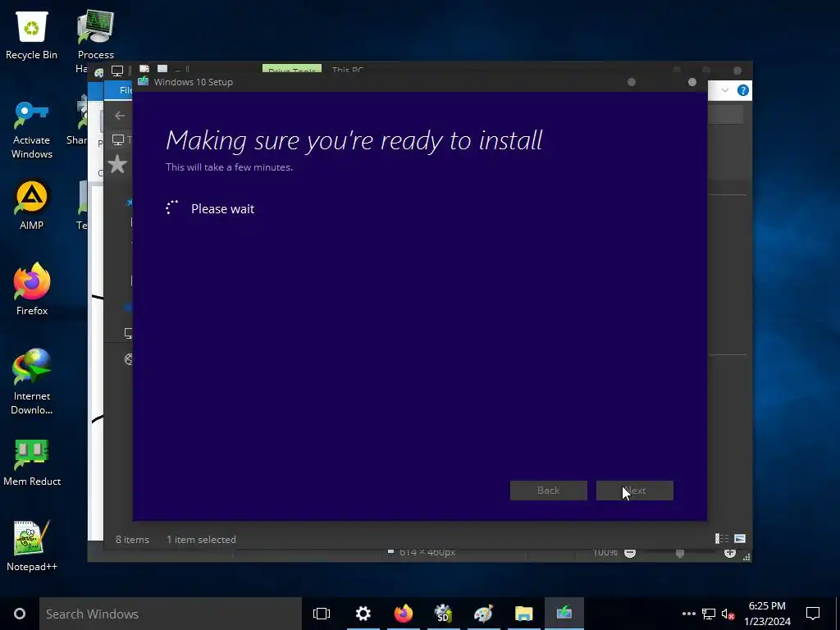Click the Paint zoom-in plus button

tap(729, 552)
